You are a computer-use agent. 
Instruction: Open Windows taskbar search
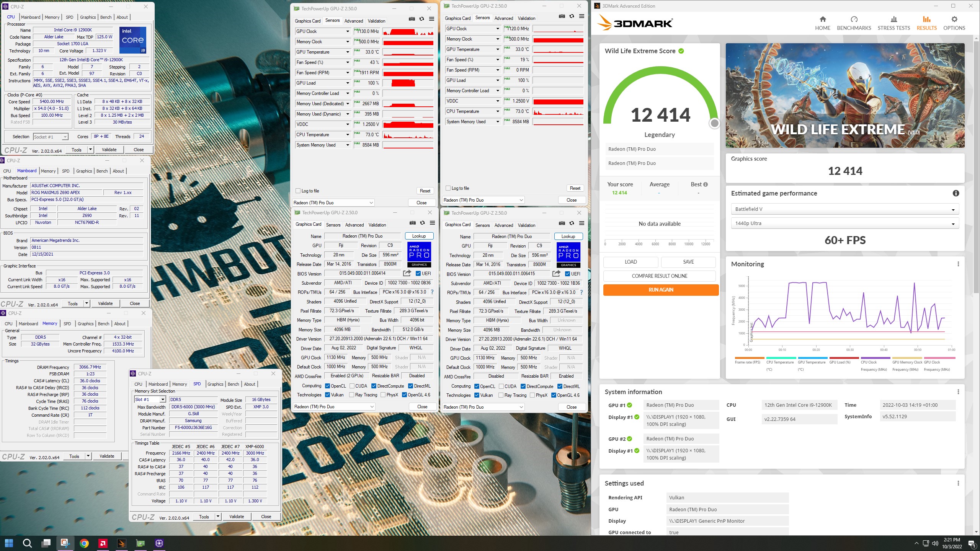[27, 543]
